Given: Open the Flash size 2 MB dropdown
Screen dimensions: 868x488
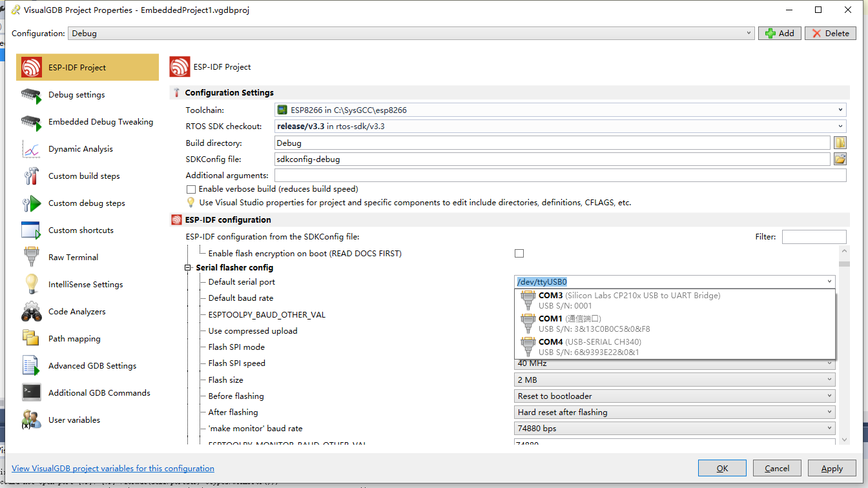Looking at the screenshot, I should 675,380.
